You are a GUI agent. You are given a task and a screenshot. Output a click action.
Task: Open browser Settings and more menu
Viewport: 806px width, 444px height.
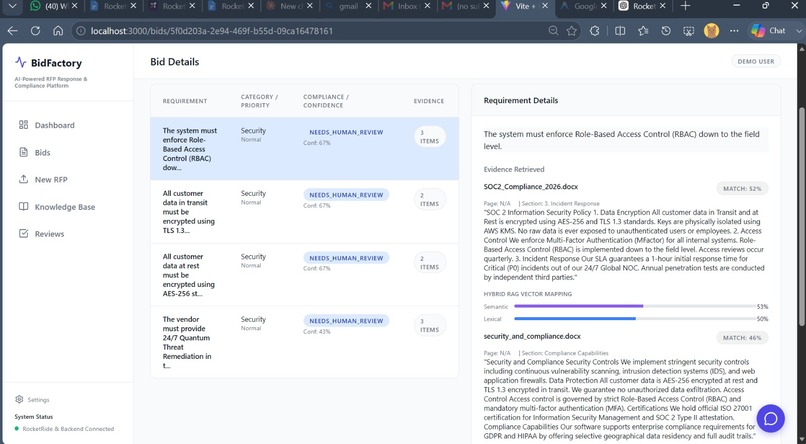734,31
